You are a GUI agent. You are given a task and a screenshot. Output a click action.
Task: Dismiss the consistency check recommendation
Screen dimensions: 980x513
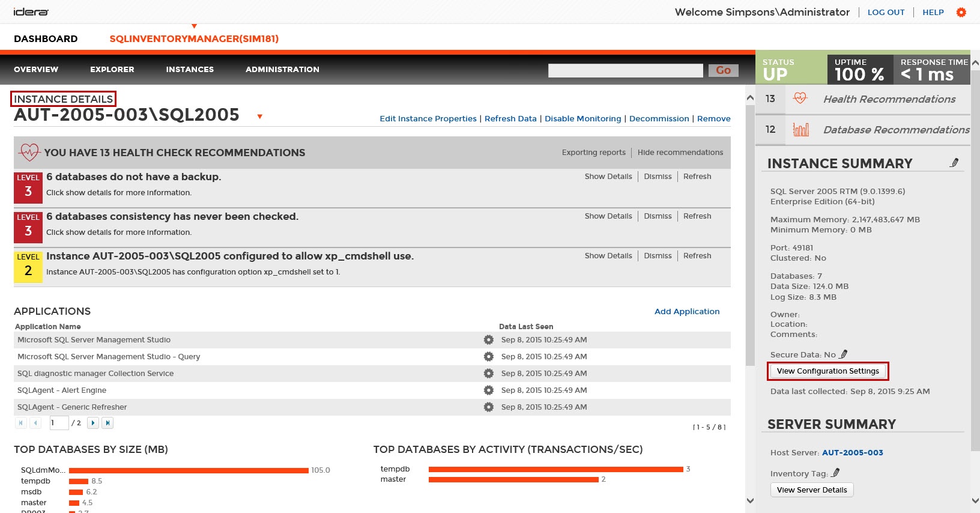658,216
